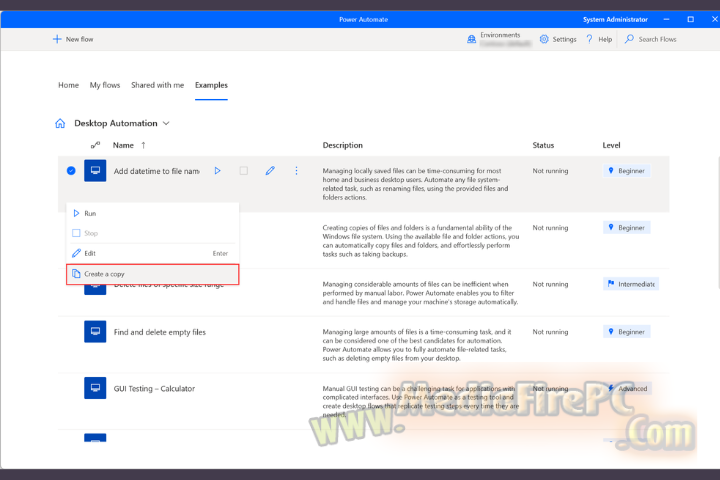Click the home breadcrumb icon
This screenshot has width=720, height=480.
coord(60,123)
